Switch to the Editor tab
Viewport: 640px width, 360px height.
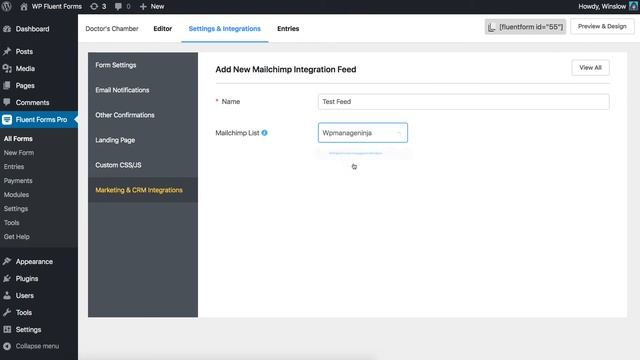[x=162, y=29]
